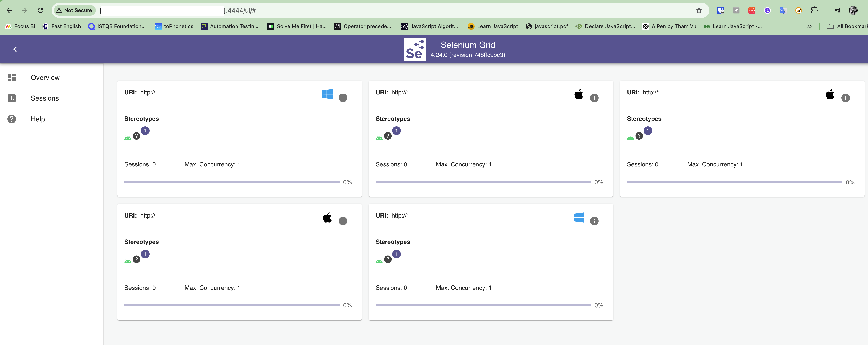Image resolution: width=868 pixels, height=345 pixels.
Task: Open info for bottom Windows node
Action: [x=594, y=221]
